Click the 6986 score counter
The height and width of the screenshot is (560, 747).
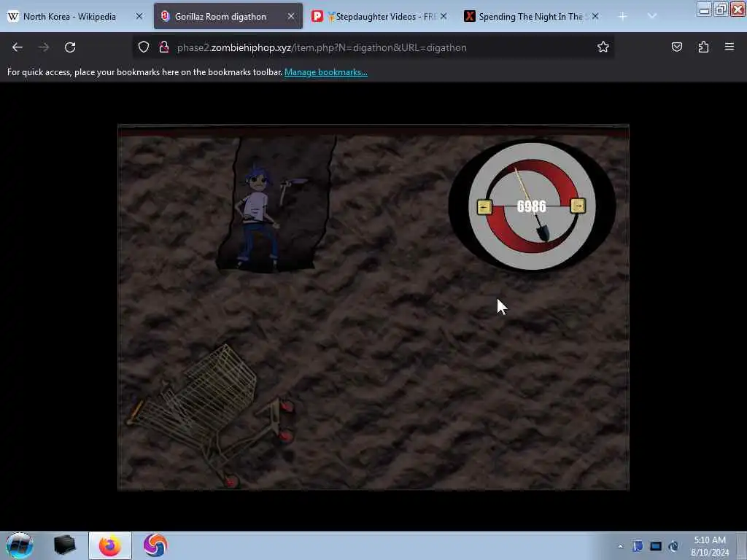coord(531,206)
